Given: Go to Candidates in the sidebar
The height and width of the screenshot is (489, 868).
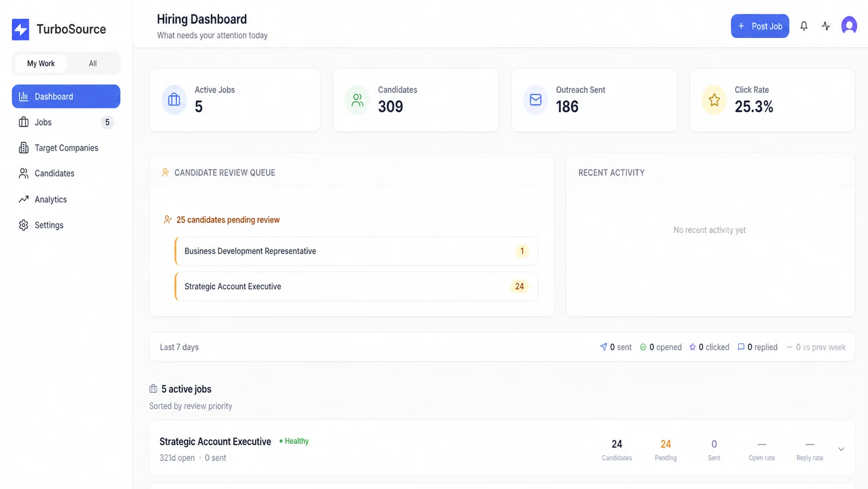Looking at the screenshot, I should (66, 174).
